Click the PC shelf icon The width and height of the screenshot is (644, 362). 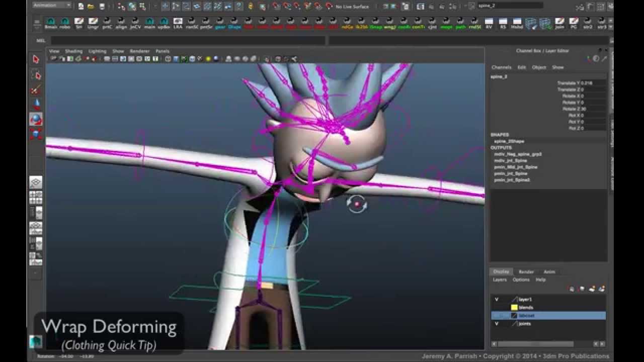pyautogui.click(x=574, y=23)
